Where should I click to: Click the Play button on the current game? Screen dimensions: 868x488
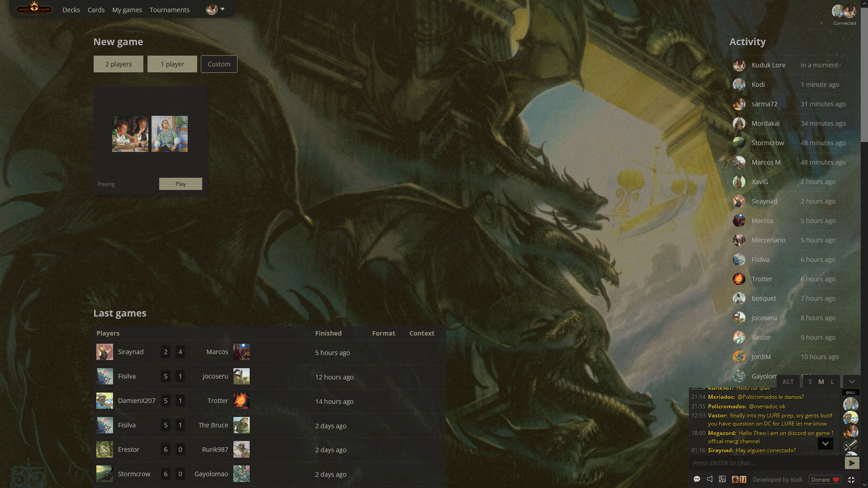[180, 184]
